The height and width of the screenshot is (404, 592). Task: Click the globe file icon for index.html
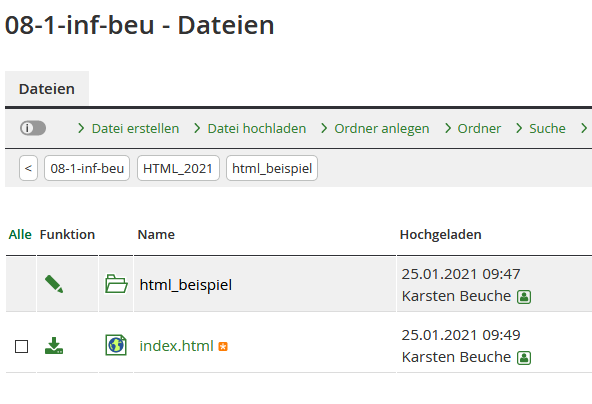pyautogui.click(x=116, y=345)
